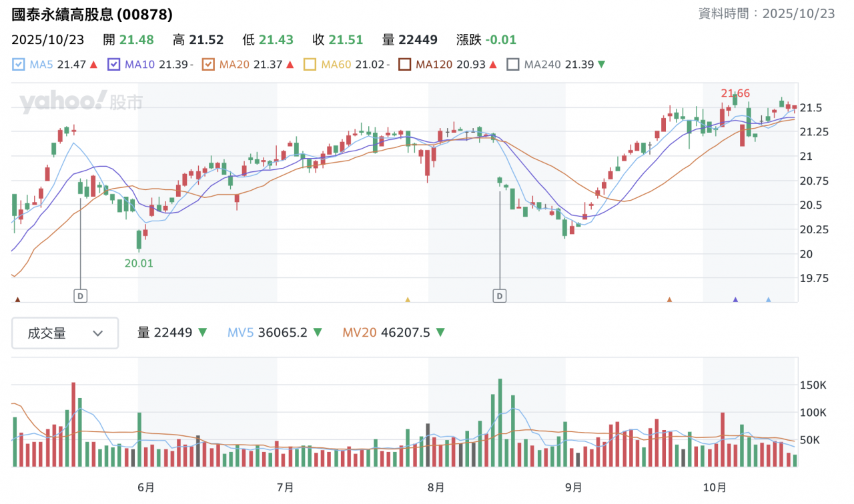Screen dimensions: 854x504
Task: Click the 21.66 high price label on chart
Action: coord(735,93)
